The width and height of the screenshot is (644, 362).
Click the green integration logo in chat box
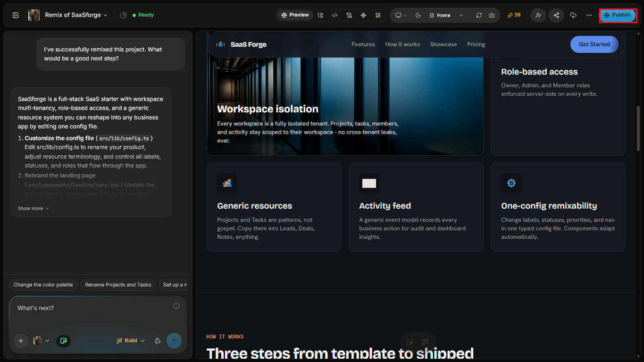(63, 341)
